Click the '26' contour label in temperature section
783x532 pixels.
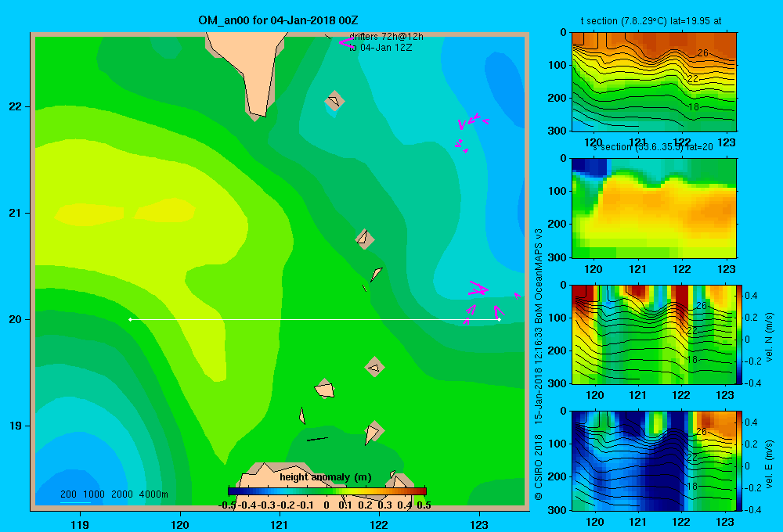tap(703, 52)
